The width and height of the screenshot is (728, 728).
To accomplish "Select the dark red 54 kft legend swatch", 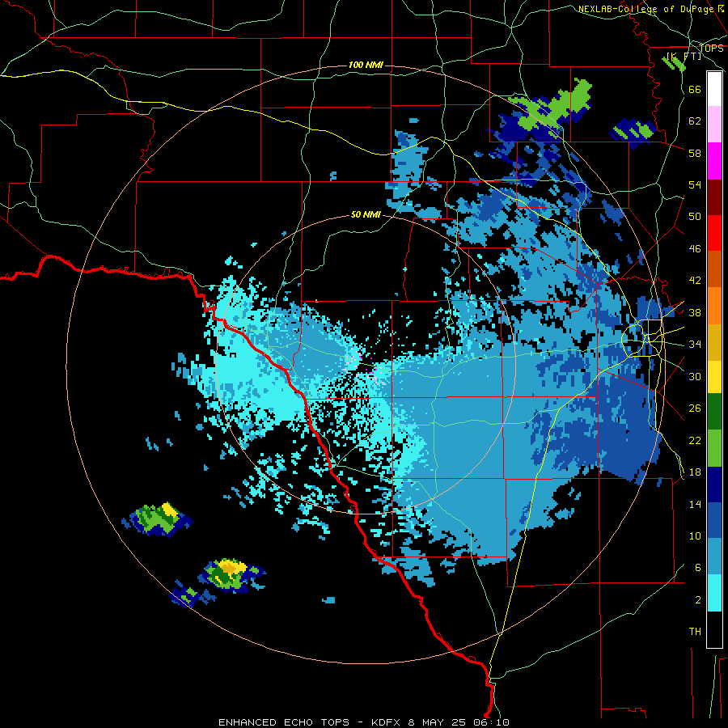I will tap(714, 197).
